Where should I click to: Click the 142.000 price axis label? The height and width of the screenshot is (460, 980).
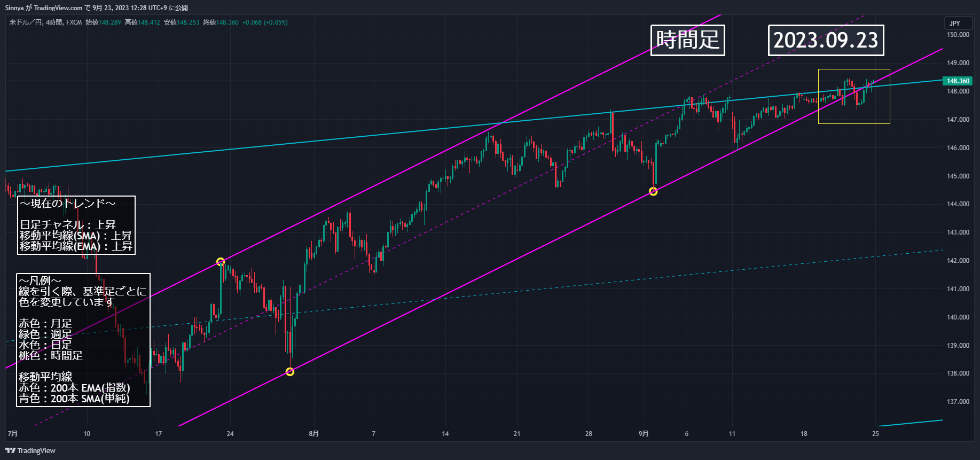[x=958, y=261]
